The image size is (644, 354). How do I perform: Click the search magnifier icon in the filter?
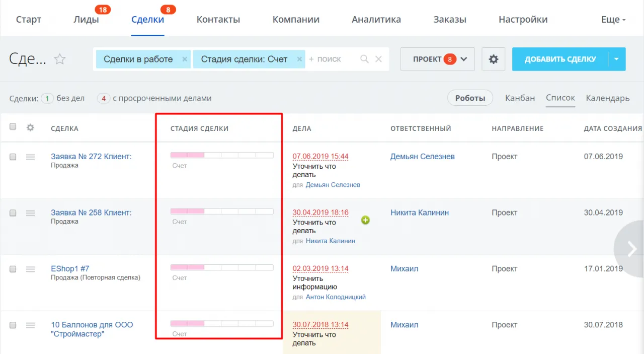(365, 59)
